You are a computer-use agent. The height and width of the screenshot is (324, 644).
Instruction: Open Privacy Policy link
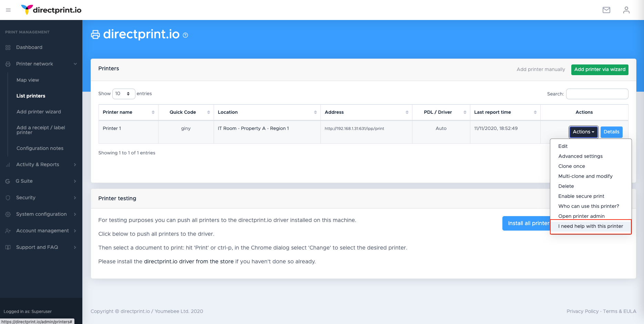[582, 311]
